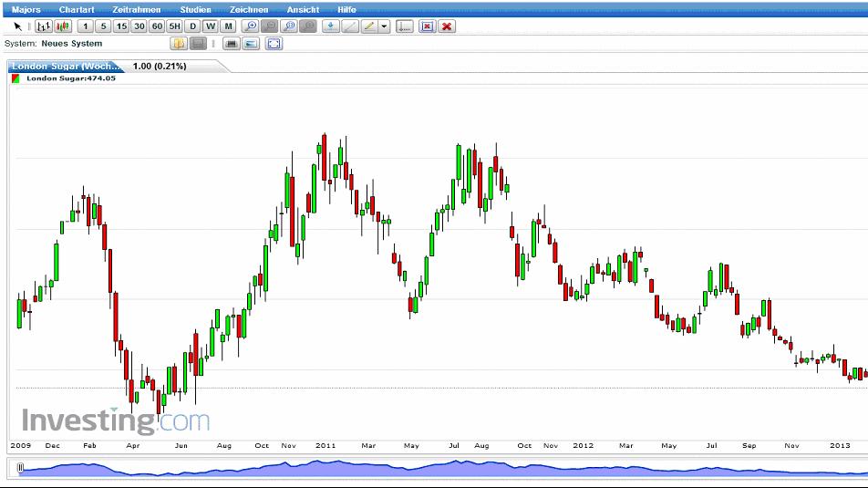The width and height of the screenshot is (868, 488).
Task: Select the yellow pencil drawing tool
Action: [369, 26]
